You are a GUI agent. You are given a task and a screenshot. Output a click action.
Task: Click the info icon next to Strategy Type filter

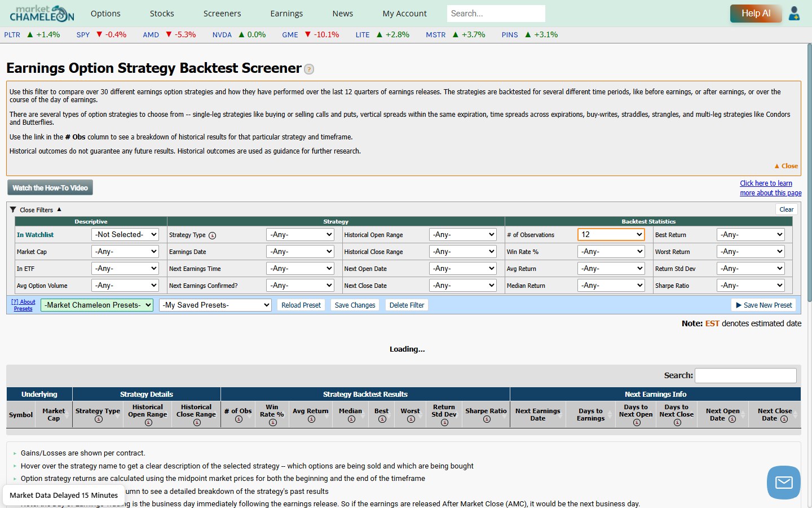[x=212, y=235]
